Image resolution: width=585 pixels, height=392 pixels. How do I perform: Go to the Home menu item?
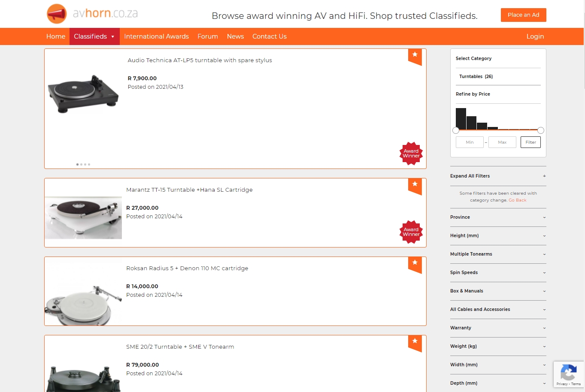point(56,36)
